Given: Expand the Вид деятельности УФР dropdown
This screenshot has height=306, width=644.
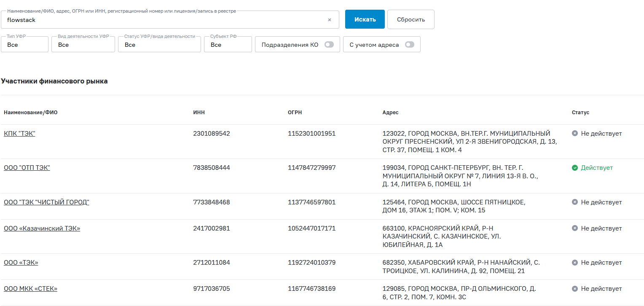Looking at the screenshot, I should point(83,45).
